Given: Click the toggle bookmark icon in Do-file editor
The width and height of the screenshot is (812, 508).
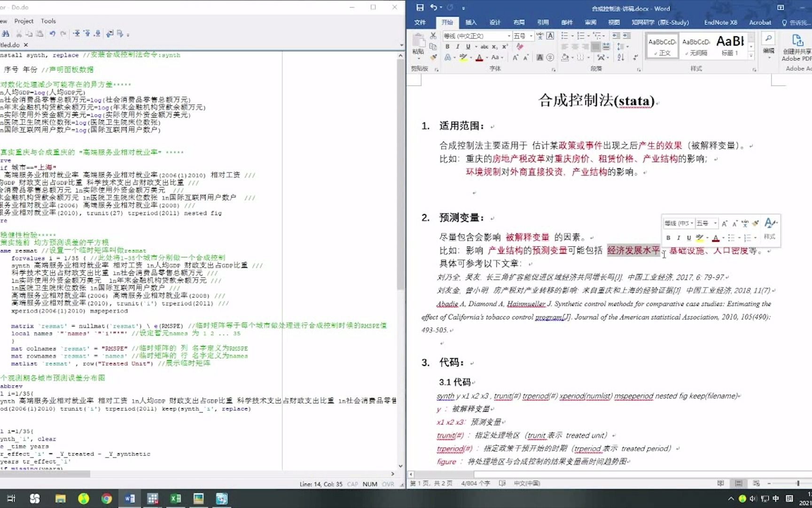Looking at the screenshot, I should click(76, 33).
